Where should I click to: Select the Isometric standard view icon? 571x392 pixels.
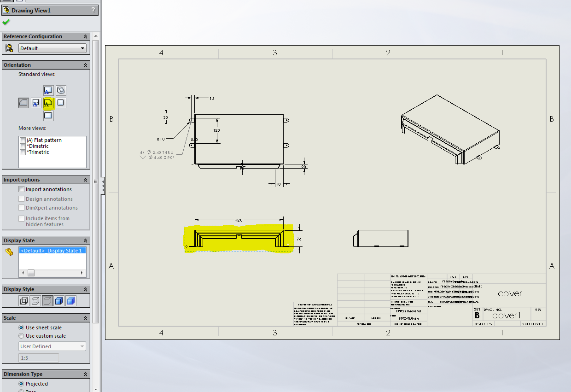pyautogui.click(x=61, y=90)
